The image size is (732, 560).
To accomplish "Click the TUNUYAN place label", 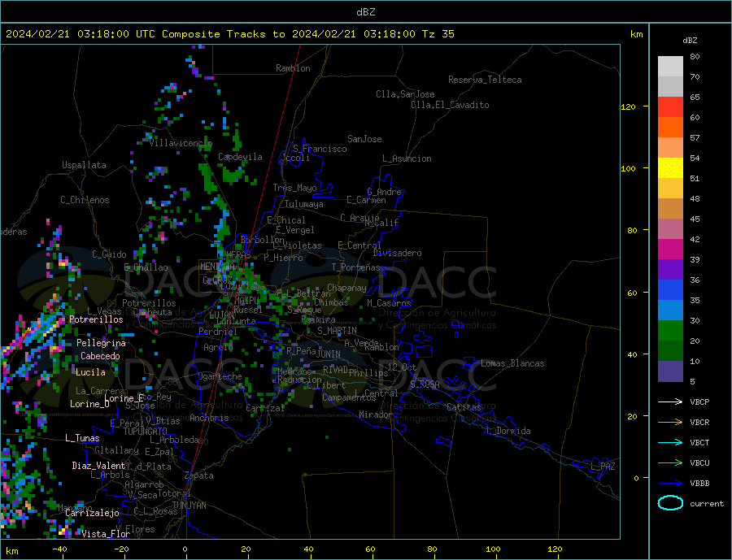I will (x=189, y=506).
